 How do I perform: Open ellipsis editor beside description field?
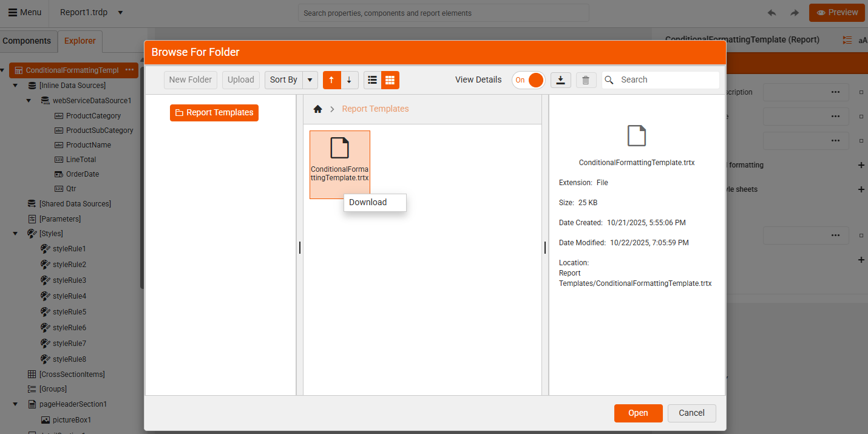(x=836, y=92)
